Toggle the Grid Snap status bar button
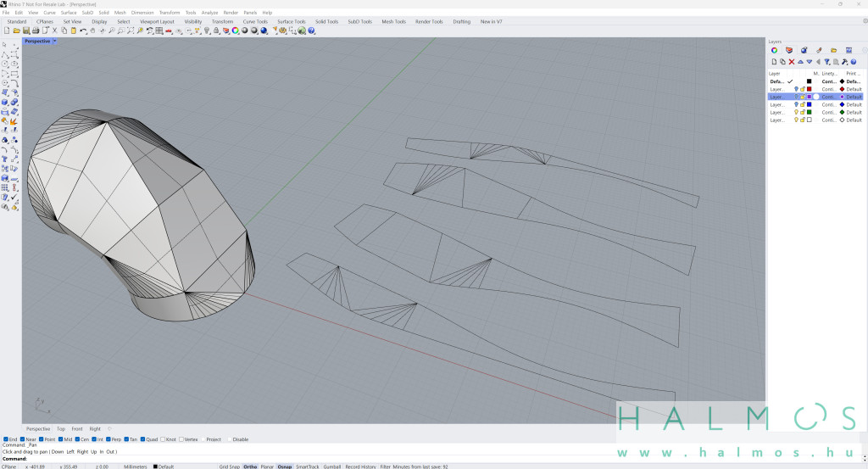This screenshot has width=868, height=469. click(x=230, y=466)
